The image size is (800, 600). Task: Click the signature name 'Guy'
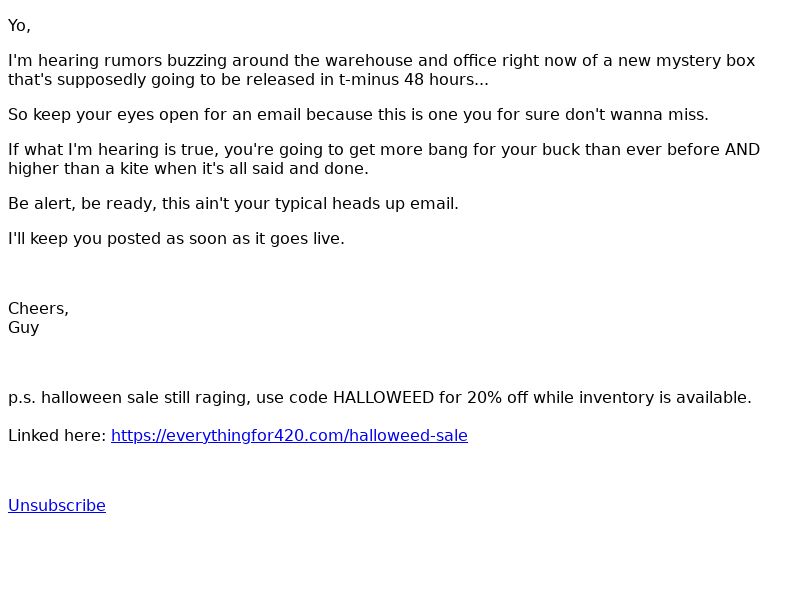pyautogui.click(x=23, y=328)
